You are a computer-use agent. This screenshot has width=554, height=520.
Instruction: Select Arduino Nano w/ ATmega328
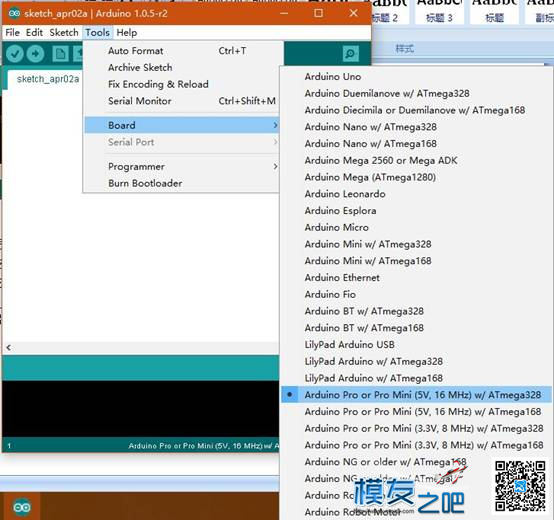[x=416, y=127]
